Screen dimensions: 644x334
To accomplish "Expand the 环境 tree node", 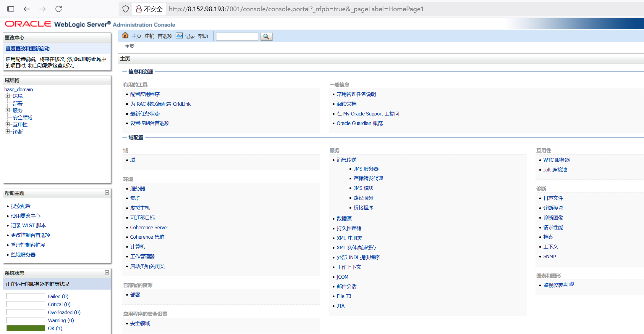I will (8, 96).
